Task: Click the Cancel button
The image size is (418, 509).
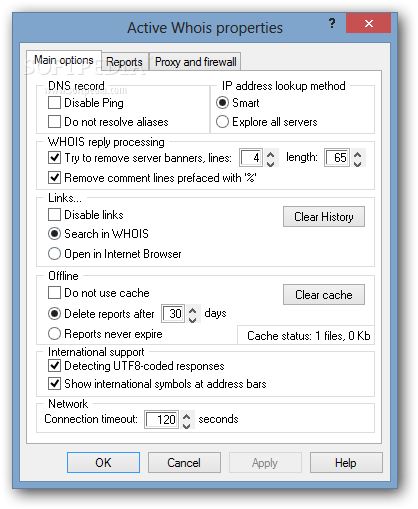Action: pos(184,462)
